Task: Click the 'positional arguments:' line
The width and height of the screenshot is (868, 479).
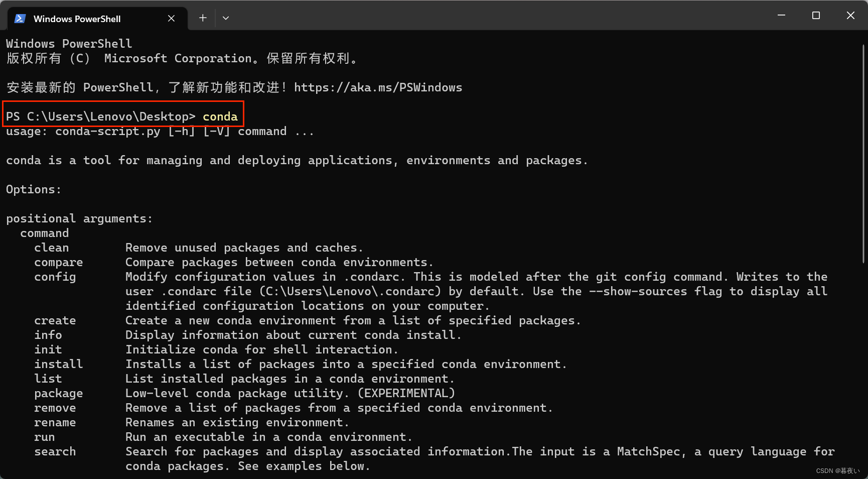Action: (x=79, y=219)
